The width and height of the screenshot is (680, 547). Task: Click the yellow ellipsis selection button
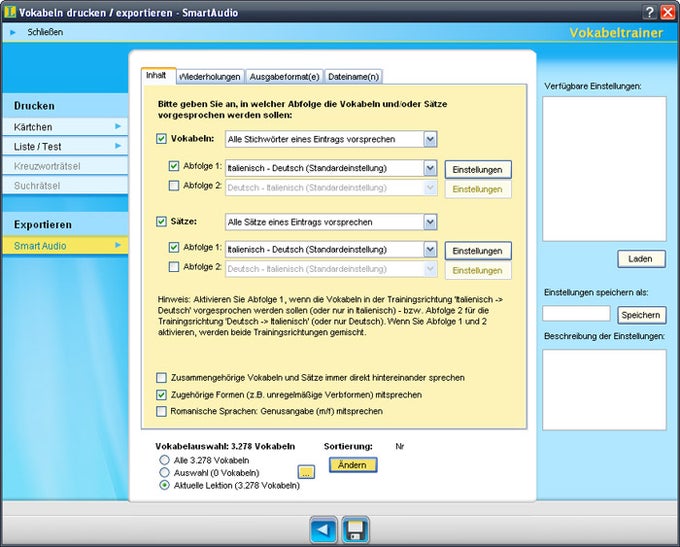[306, 472]
